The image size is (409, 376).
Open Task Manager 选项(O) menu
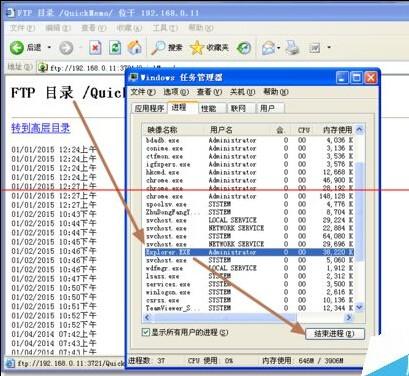[176, 92]
